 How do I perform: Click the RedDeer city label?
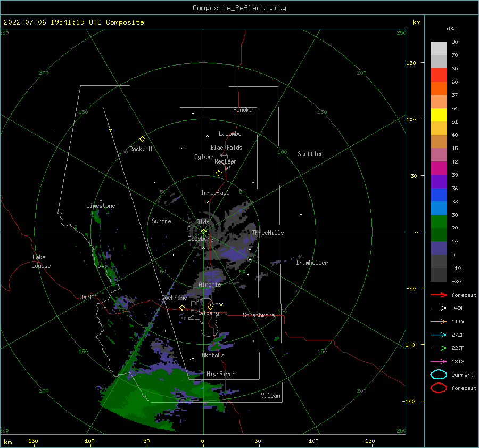[226, 161]
